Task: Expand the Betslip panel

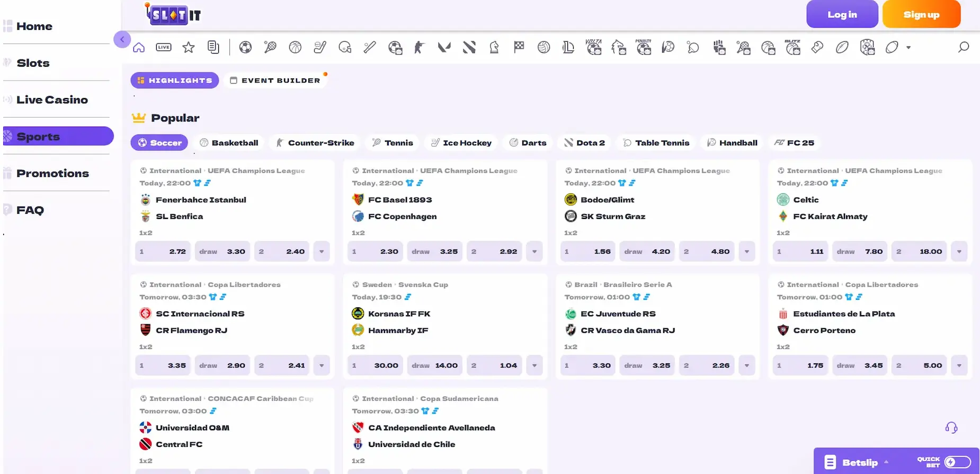Action: 860,462
